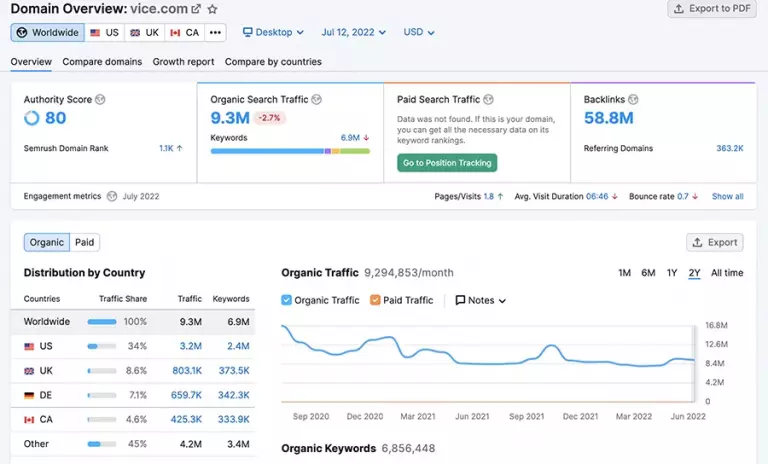768x464 pixels.
Task: Open the 9.3M organic traffic value
Action: pos(230,118)
